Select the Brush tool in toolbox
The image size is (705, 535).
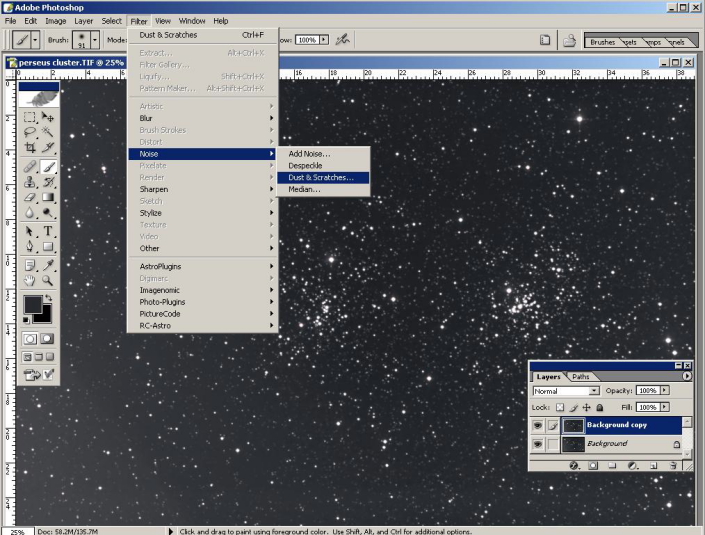pyautogui.click(x=48, y=167)
